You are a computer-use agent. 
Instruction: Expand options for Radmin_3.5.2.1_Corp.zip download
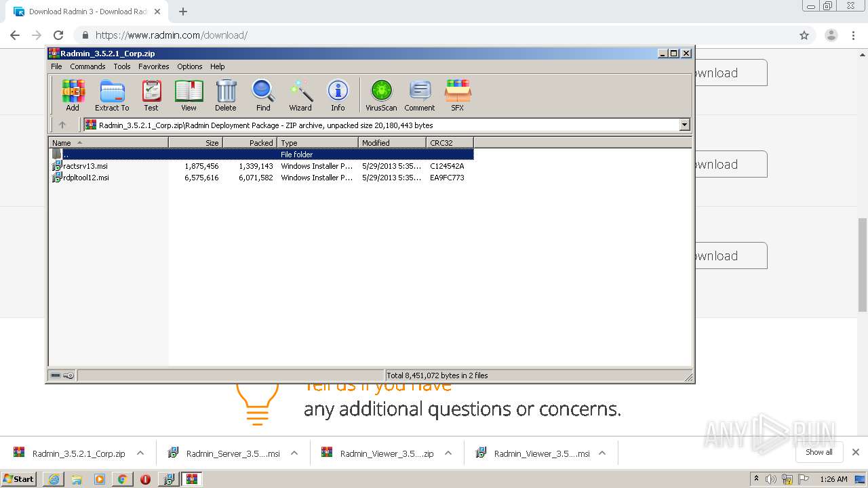tap(140, 453)
